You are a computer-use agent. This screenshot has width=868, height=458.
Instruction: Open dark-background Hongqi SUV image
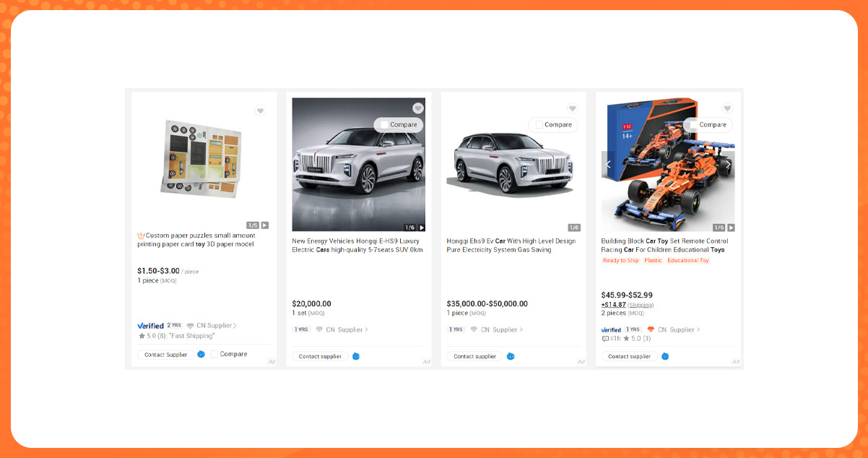(x=358, y=165)
